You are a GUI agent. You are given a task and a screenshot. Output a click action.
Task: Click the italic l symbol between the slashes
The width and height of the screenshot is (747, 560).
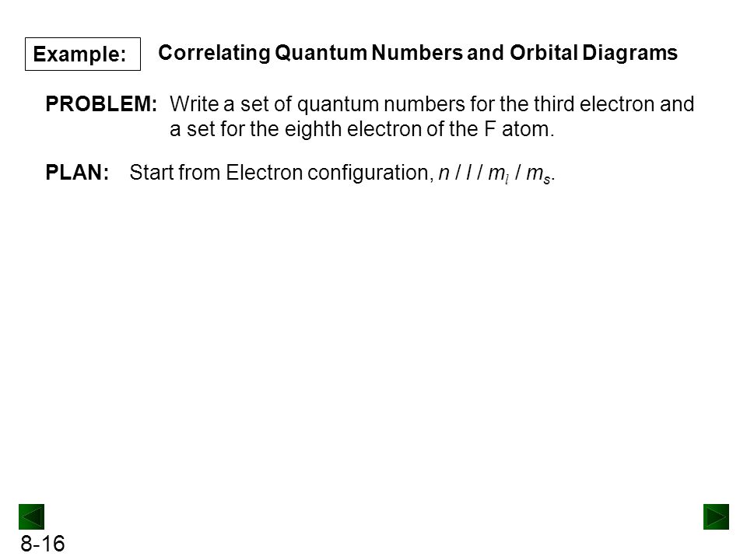pos(468,173)
